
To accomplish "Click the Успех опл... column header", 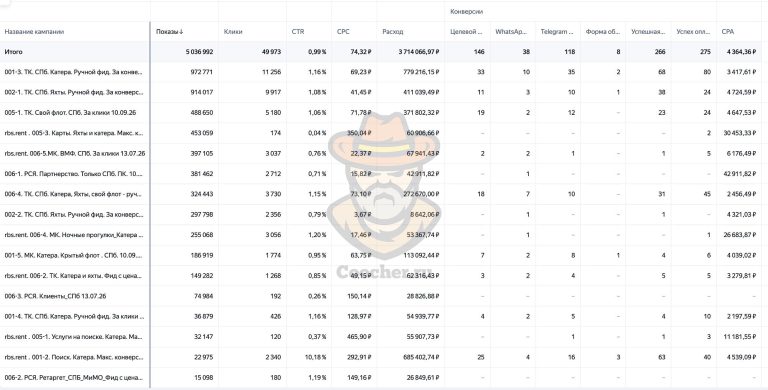I will coord(694,32).
